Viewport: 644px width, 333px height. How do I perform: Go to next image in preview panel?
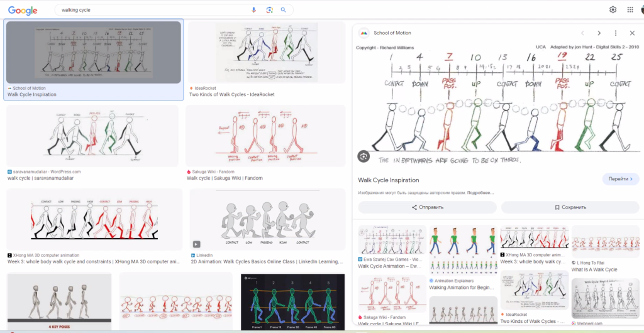[599, 33]
